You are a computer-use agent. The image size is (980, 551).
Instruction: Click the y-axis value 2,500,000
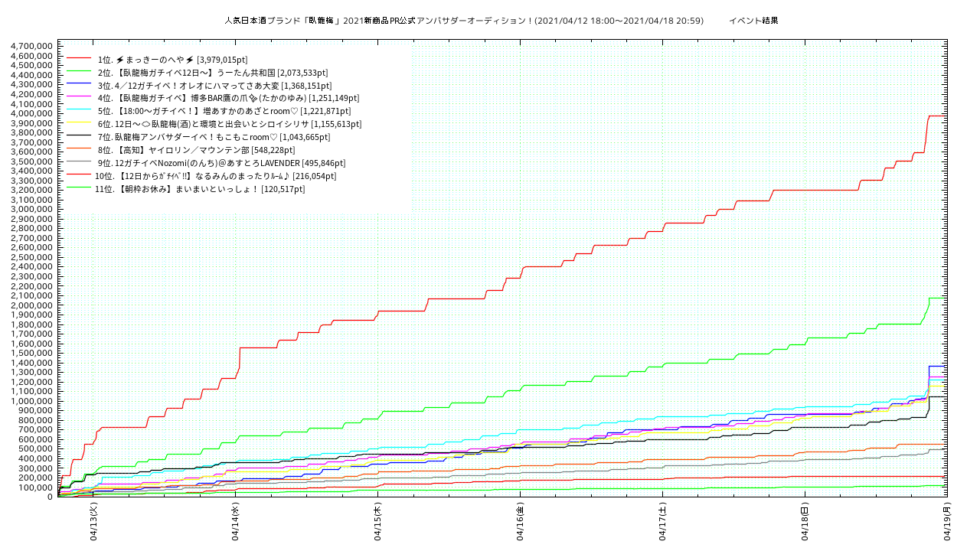pyautogui.click(x=32, y=257)
